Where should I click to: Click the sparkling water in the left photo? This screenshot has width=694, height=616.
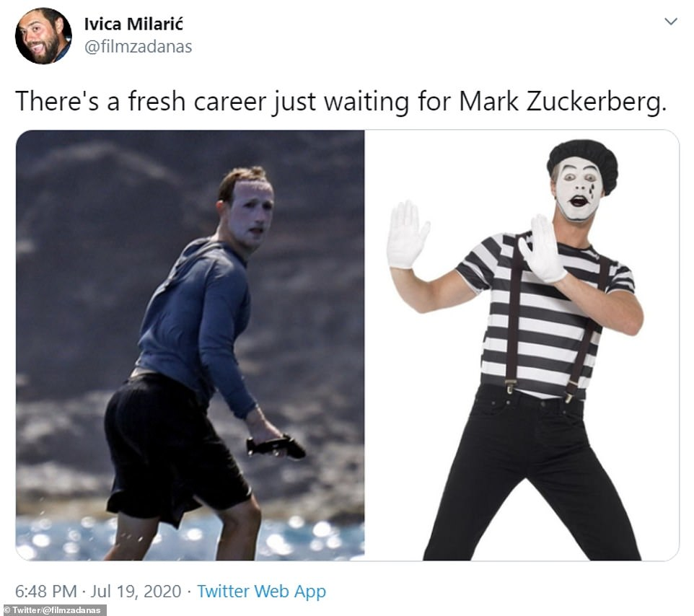tap(190, 539)
